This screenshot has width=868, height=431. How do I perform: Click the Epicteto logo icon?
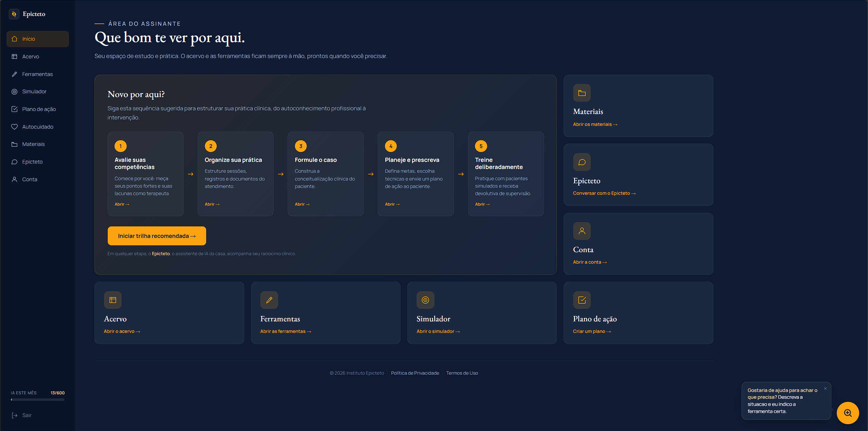[x=14, y=14]
